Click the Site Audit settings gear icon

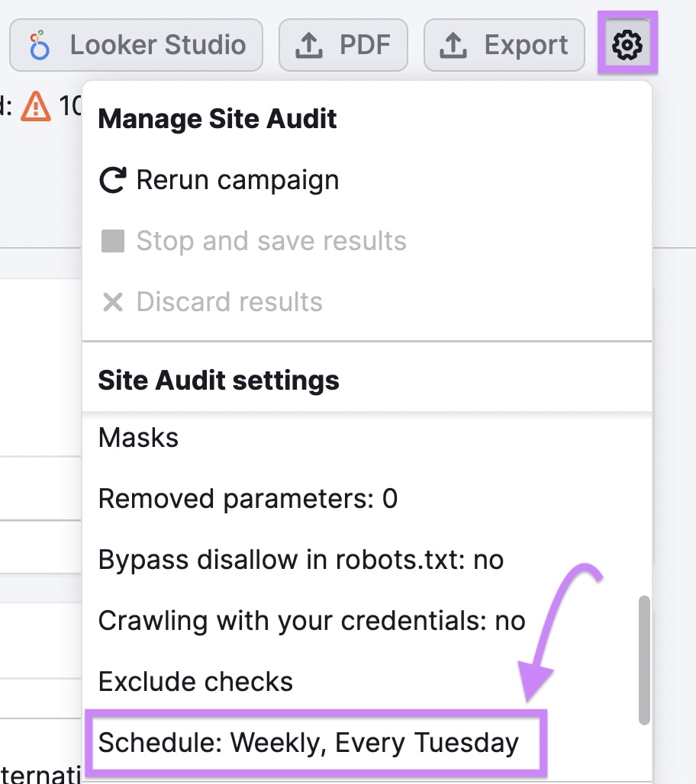(627, 43)
